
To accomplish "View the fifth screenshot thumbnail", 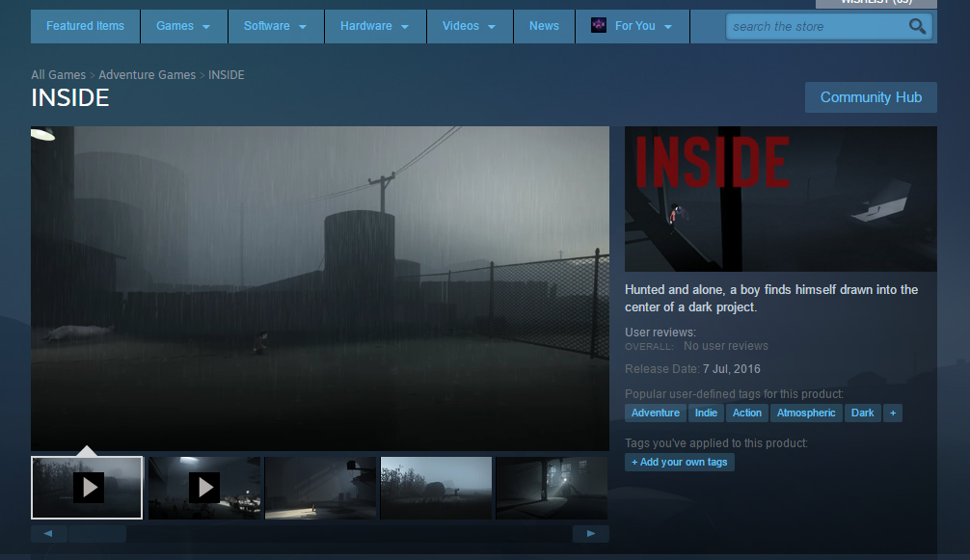I will coord(552,488).
